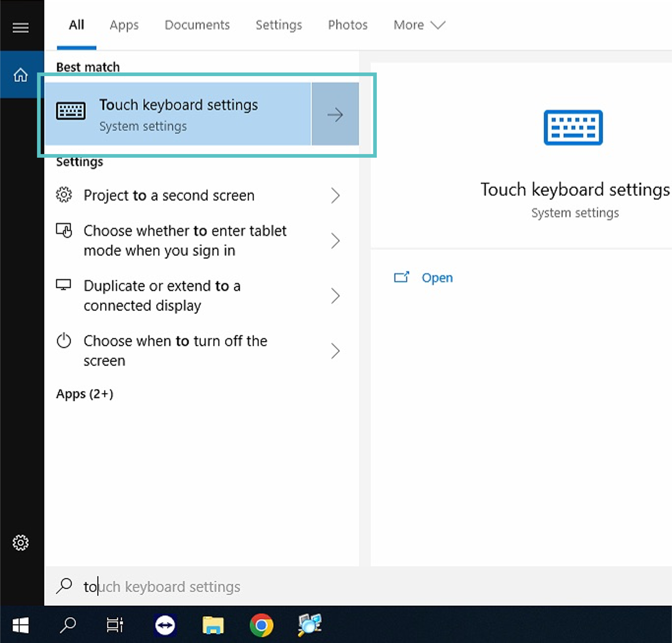
Task: Click the taskbar Search icon
Action: (x=68, y=626)
